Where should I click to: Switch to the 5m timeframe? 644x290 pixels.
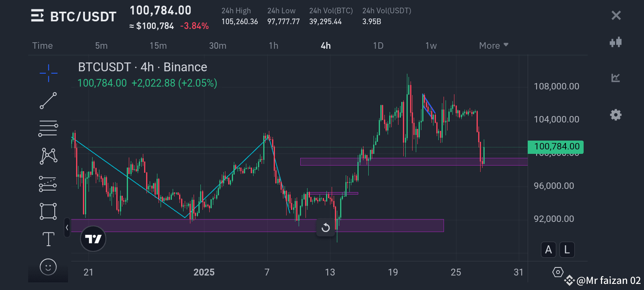[x=101, y=46]
